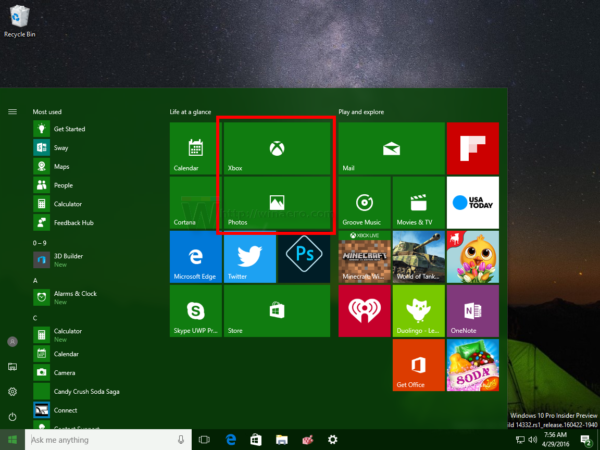This screenshot has height=450, width=600.
Task: Open the Groove Music tile
Action: 364,203
